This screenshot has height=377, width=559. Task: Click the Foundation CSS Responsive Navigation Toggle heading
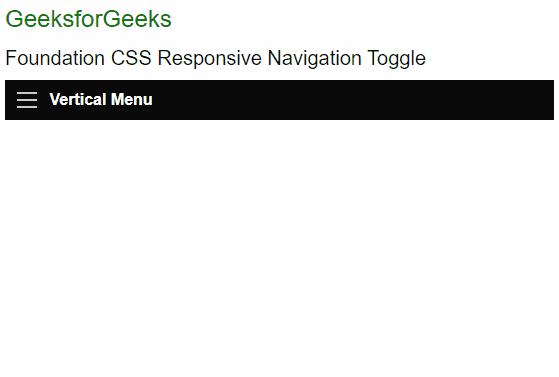215,58
